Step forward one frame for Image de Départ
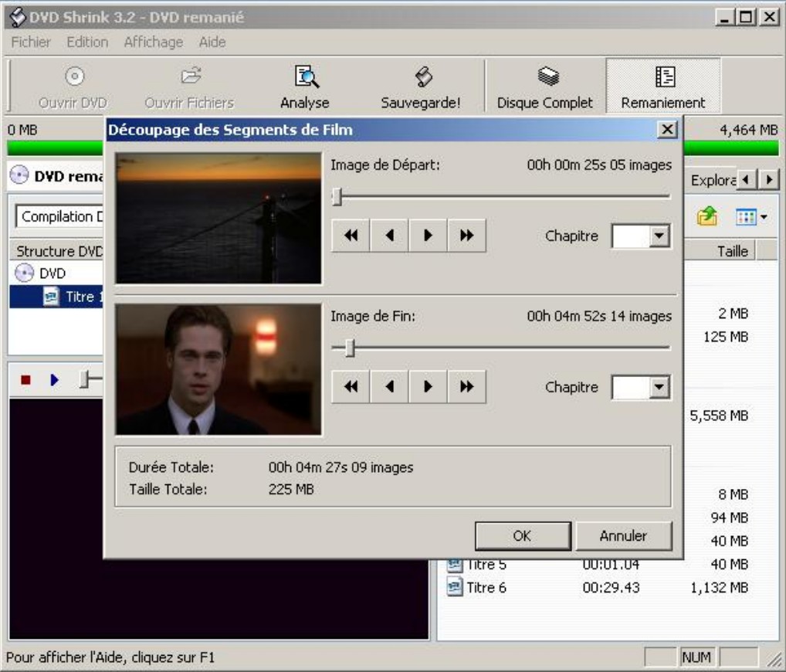Image resolution: width=786 pixels, height=672 pixels. 428,235
